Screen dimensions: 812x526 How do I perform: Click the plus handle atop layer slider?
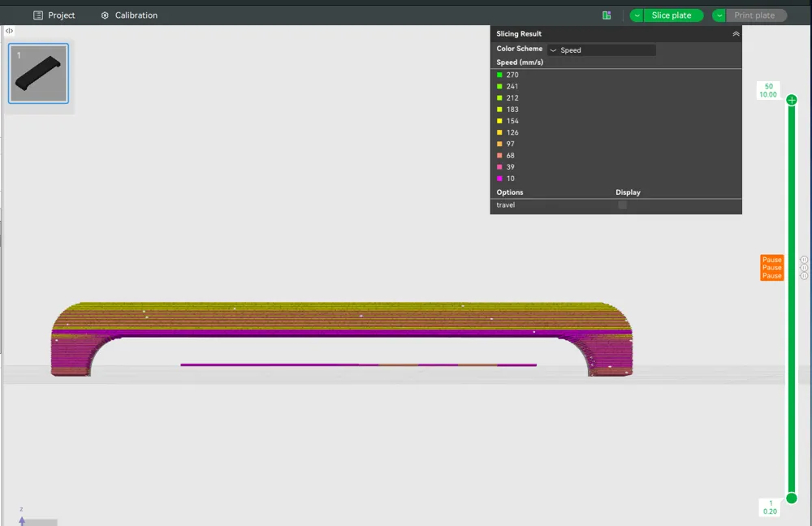(x=791, y=100)
